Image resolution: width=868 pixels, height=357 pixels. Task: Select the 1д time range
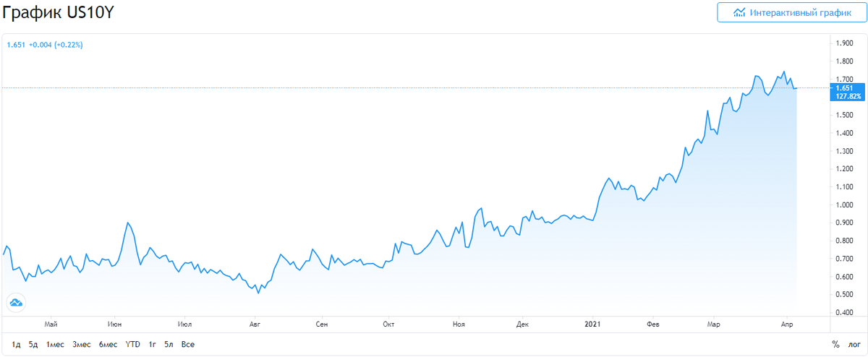coord(17,345)
